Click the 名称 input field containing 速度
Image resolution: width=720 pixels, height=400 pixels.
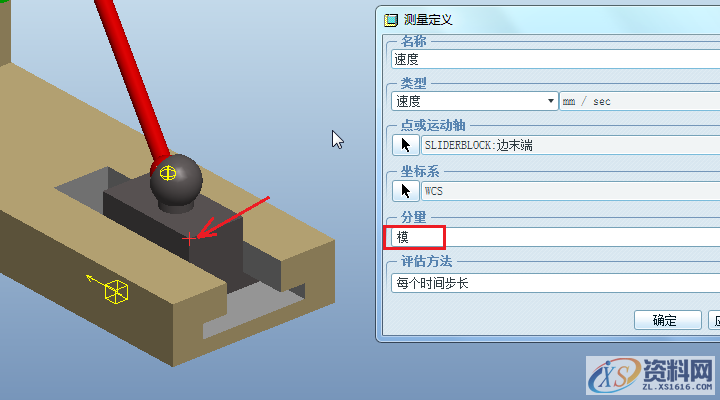pyautogui.click(x=556, y=59)
